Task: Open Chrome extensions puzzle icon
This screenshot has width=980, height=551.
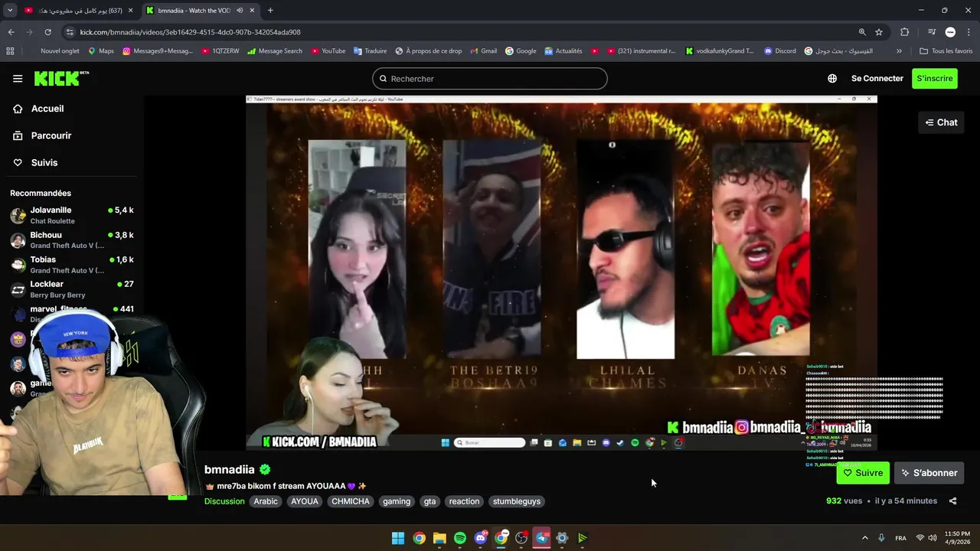Action: [x=905, y=32]
